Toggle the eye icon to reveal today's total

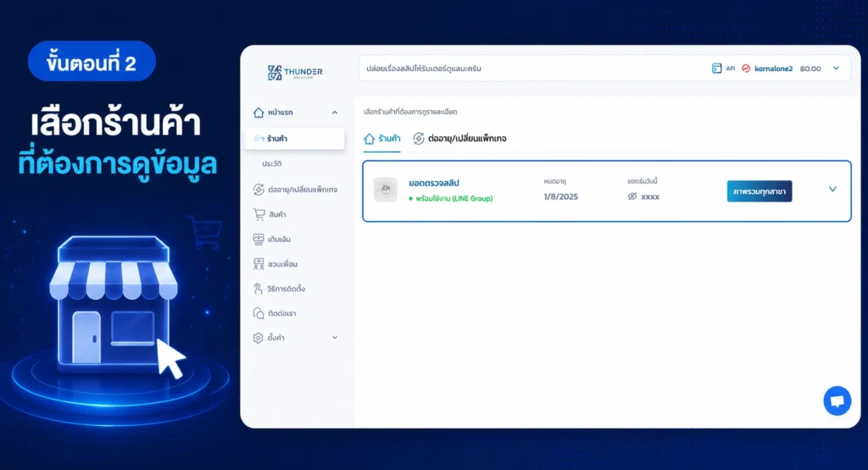[632, 196]
